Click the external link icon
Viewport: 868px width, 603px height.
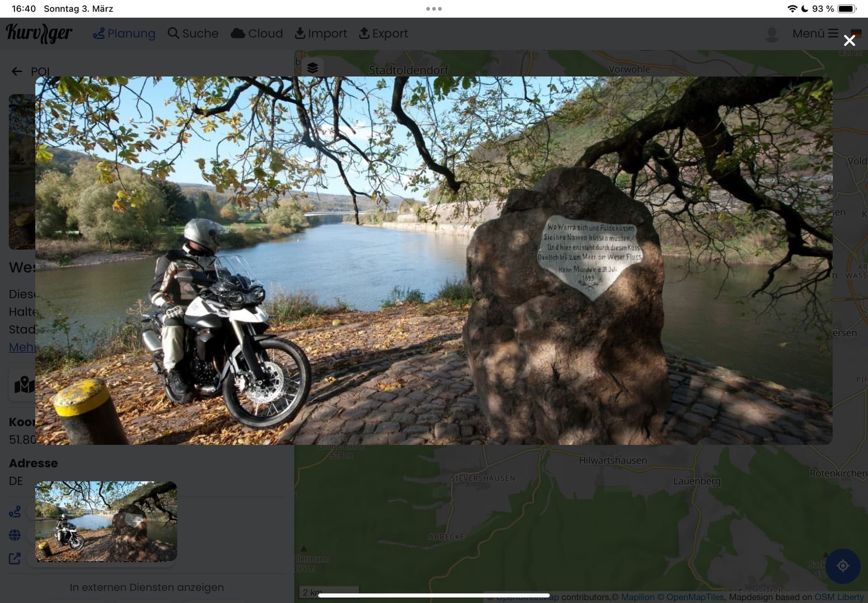15,559
